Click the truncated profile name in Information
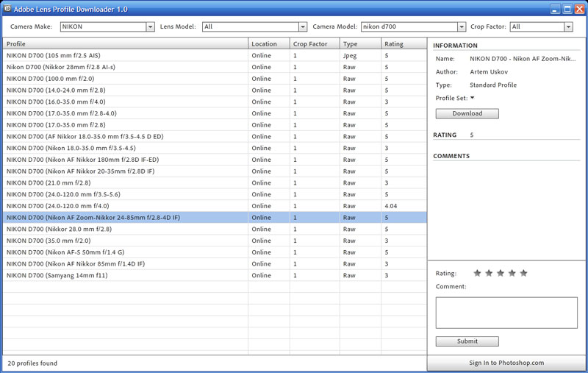 tap(523, 59)
